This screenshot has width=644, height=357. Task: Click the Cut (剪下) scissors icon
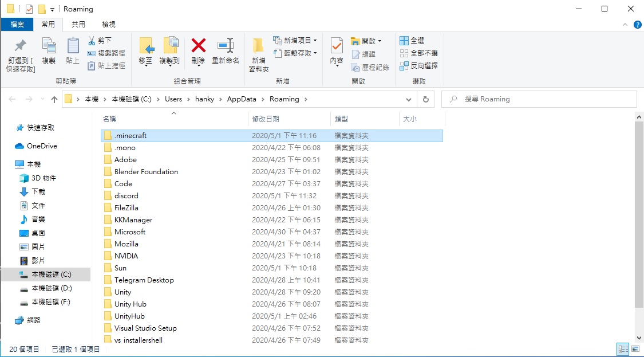coord(92,41)
